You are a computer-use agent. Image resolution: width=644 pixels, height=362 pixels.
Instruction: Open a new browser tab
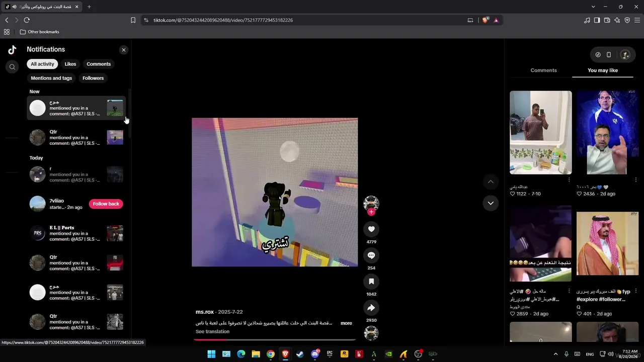pyautogui.click(x=89, y=7)
